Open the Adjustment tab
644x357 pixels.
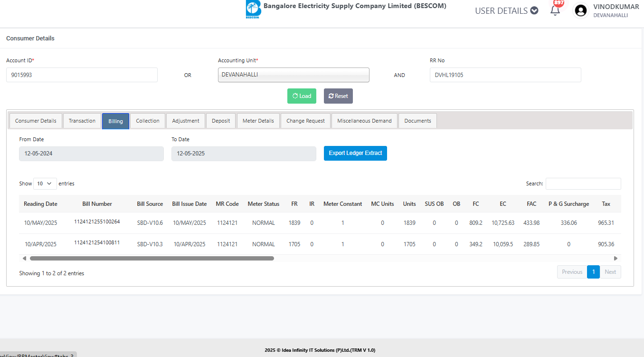[x=186, y=121]
